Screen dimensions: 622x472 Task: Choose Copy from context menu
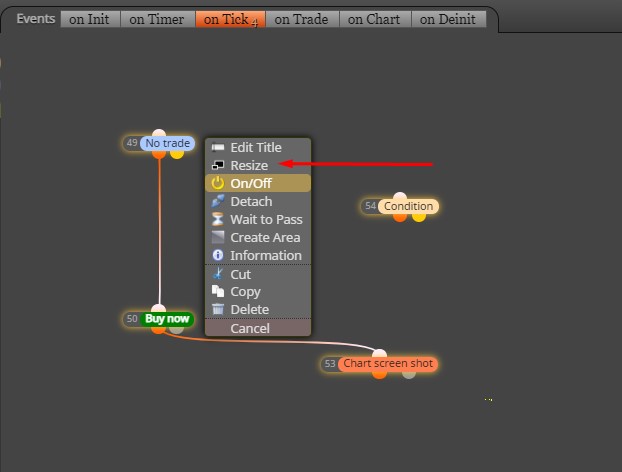[258, 292]
